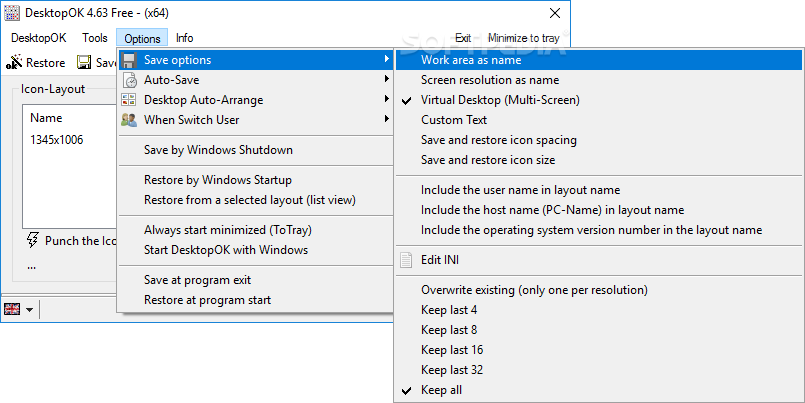Click Exit in the menu bar
Image resolution: width=805 pixels, height=403 pixels.
tap(463, 38)
